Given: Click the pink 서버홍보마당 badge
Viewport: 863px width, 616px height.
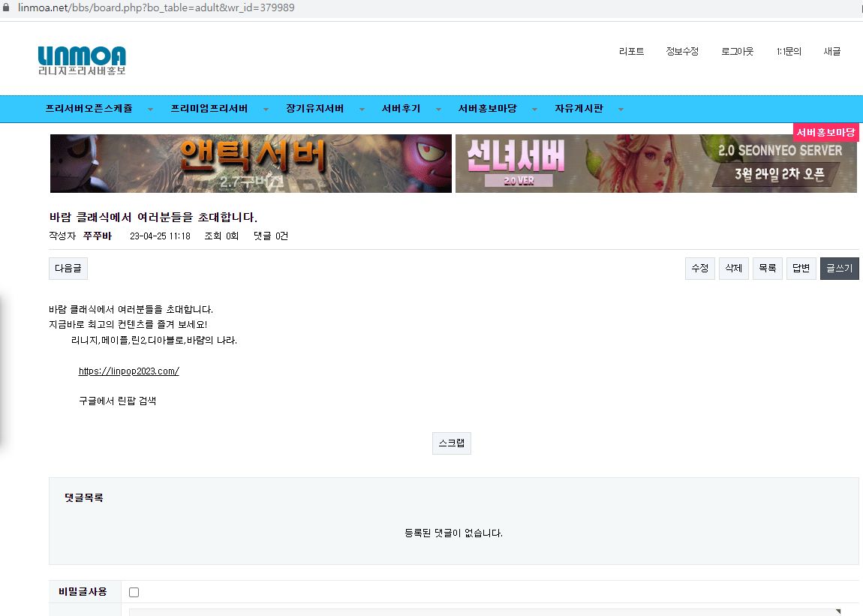Looking at the screenshot, I should [825, 133].
